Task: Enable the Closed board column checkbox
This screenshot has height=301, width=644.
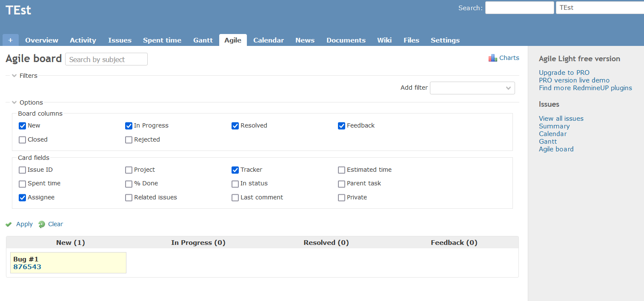Action: tap(23, 140)
